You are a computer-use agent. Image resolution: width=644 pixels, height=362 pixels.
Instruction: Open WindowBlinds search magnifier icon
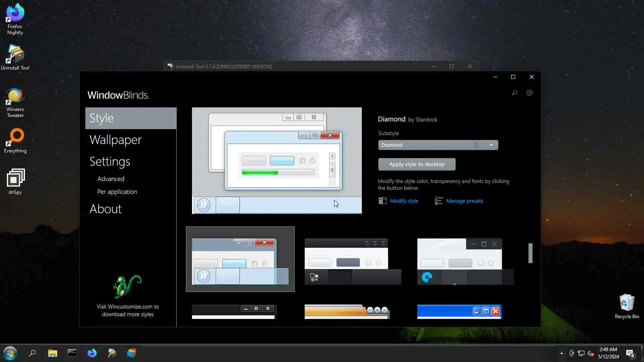[514, 93]
